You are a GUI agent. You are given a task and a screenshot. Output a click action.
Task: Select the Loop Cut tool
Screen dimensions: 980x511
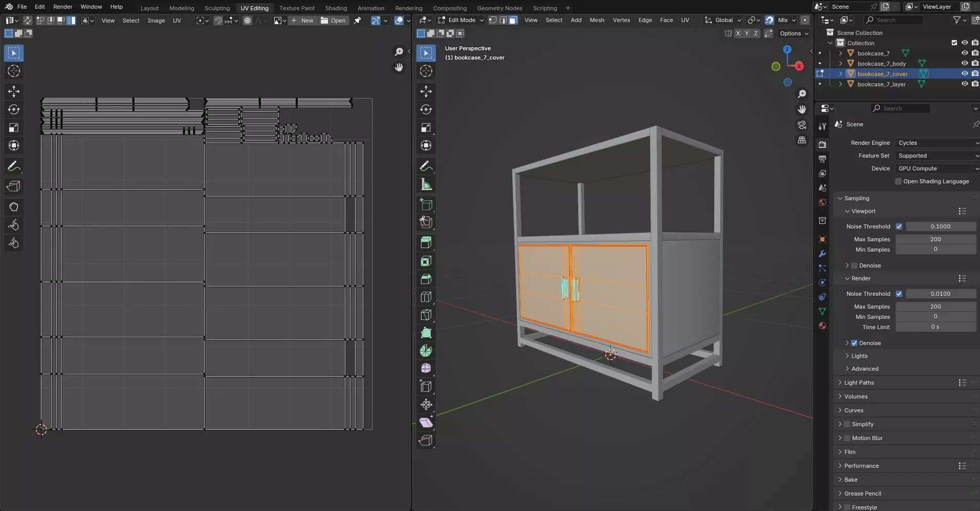pyautogui.click(x=426, y=297)
